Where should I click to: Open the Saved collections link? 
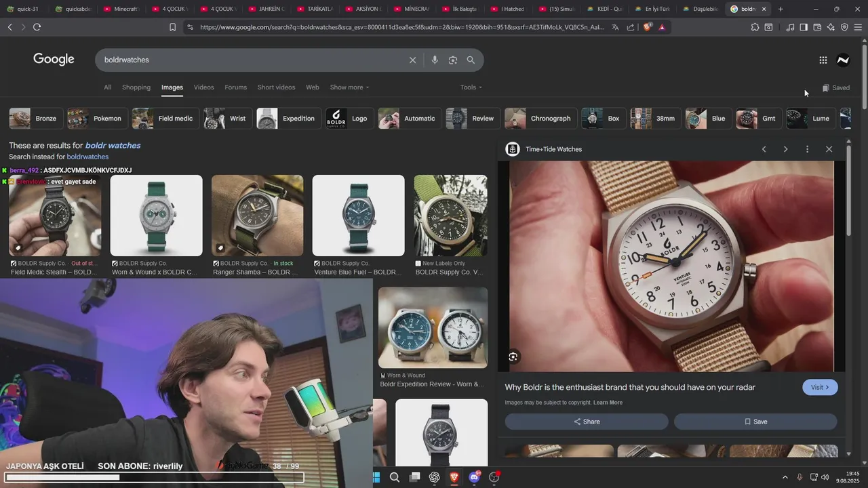coord(835,88)
